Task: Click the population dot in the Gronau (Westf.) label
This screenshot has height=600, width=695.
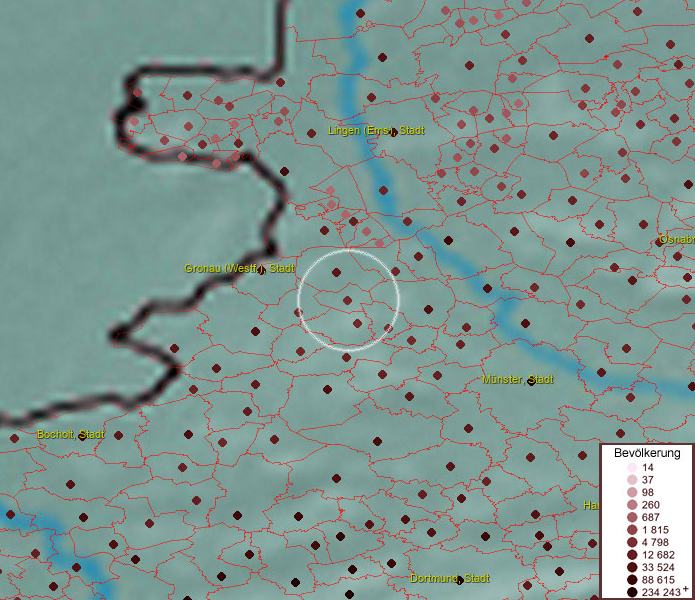Action: pos(261,269)
